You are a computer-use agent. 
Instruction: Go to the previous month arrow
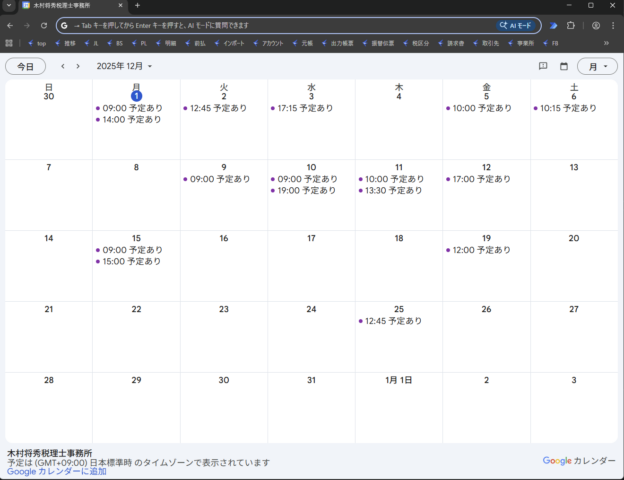point(63,66)
